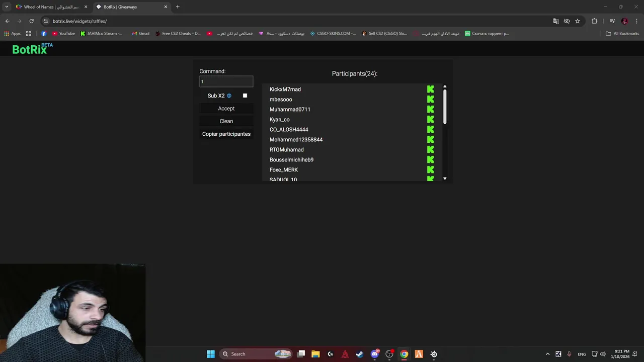
Task: Click the Kick icon beside RTGMuhamad
Action: coord(430,149)
